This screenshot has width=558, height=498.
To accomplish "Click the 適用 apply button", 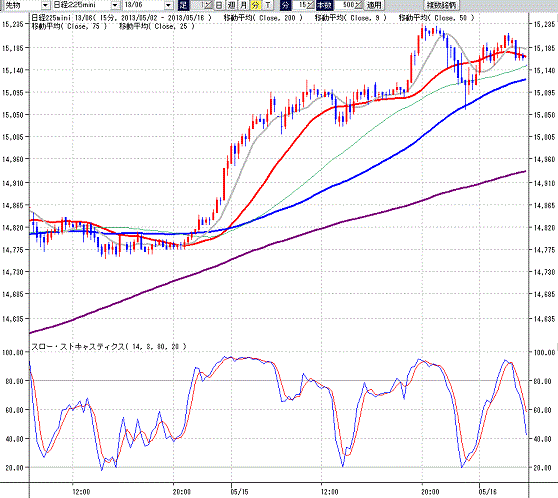I will [x=374, y=5].
